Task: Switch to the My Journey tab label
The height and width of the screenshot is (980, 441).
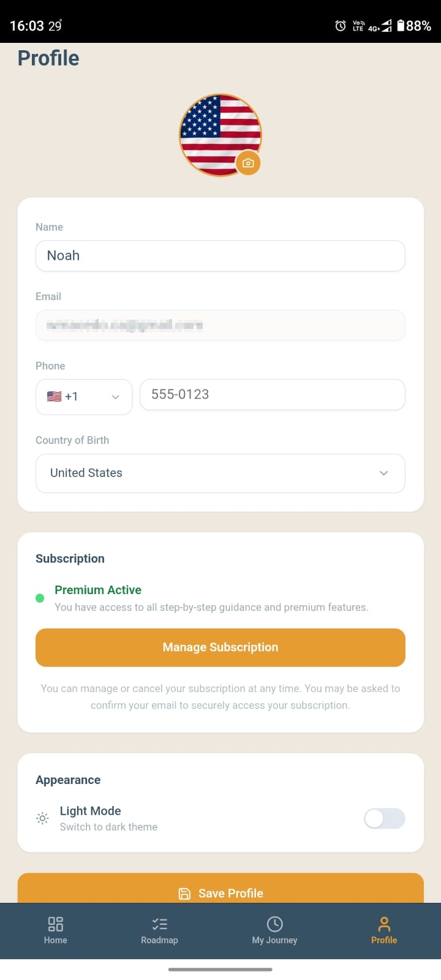Action: [x=274, y=940]
